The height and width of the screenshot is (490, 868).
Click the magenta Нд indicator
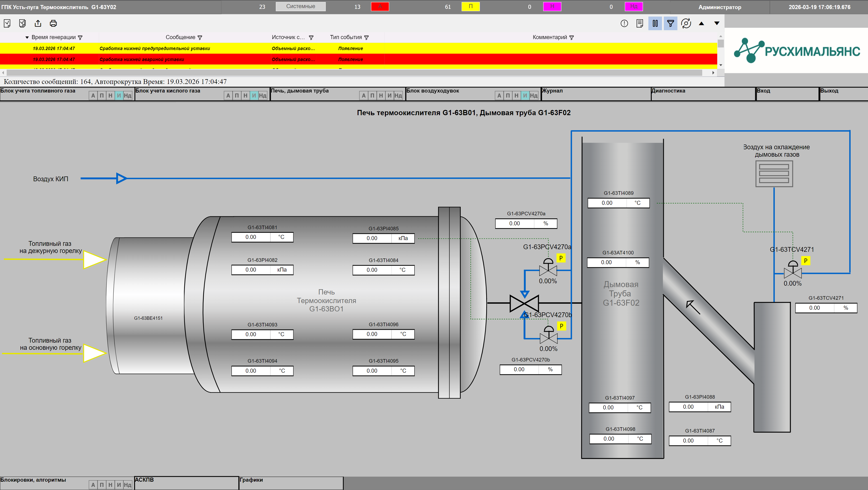point(634,6)
